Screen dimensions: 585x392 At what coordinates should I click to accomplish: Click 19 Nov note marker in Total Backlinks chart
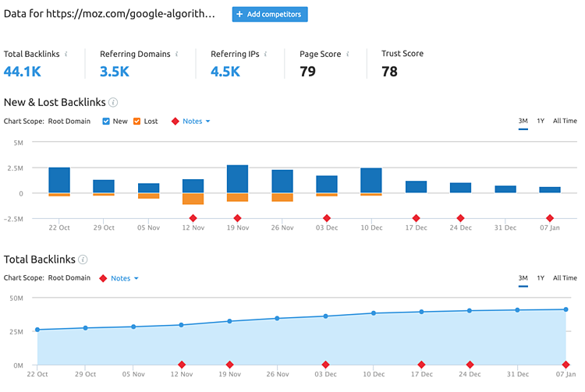pyautogui.click(x=230, y=365)
